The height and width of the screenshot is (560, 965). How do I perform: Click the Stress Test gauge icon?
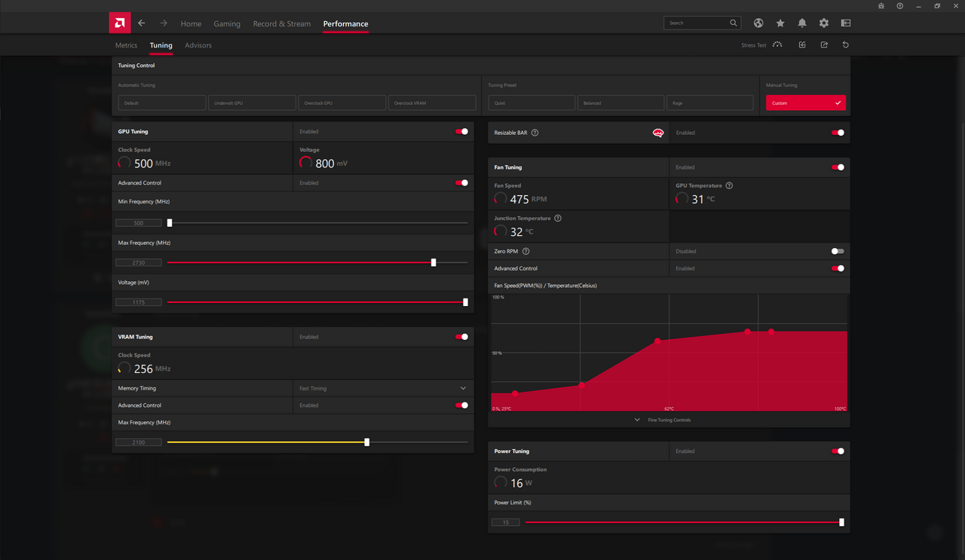(777, 45)
